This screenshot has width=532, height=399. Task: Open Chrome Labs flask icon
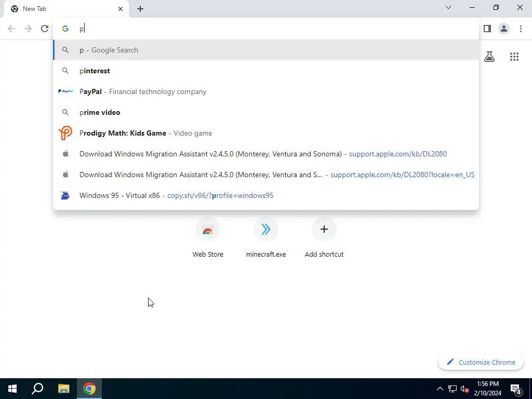[489, 56]
